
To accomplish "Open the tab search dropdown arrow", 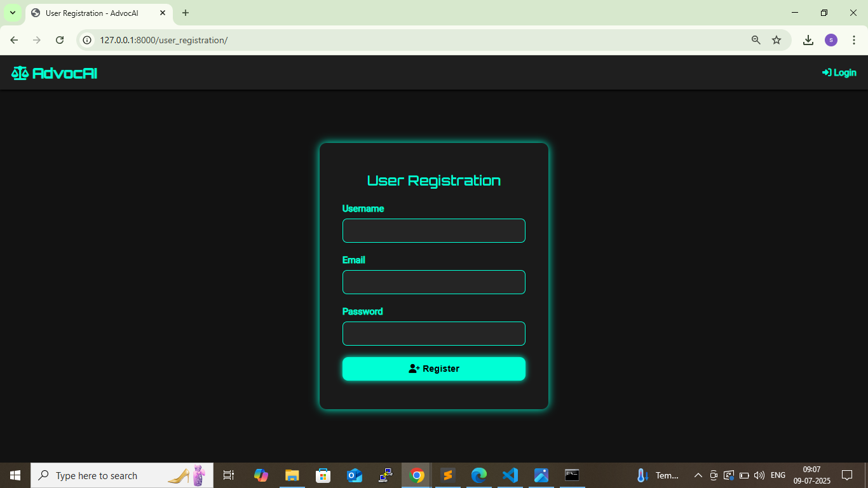I will tap(13, 13).
